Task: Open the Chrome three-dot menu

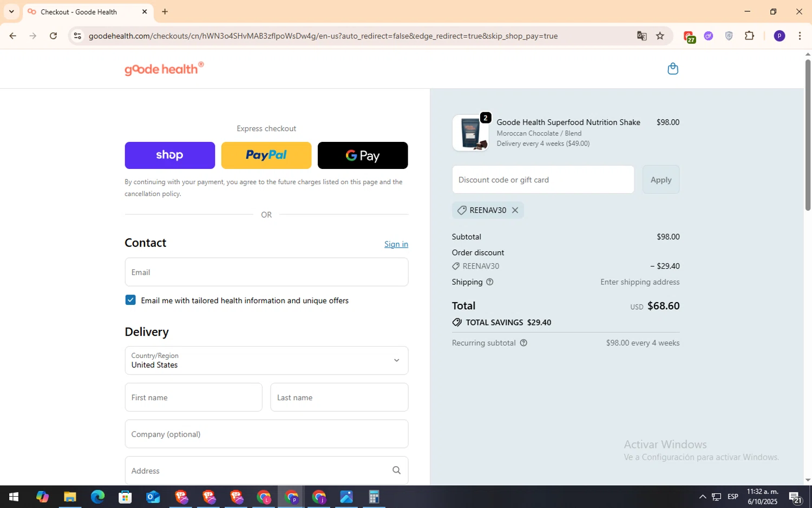Action: pos(800,36)
